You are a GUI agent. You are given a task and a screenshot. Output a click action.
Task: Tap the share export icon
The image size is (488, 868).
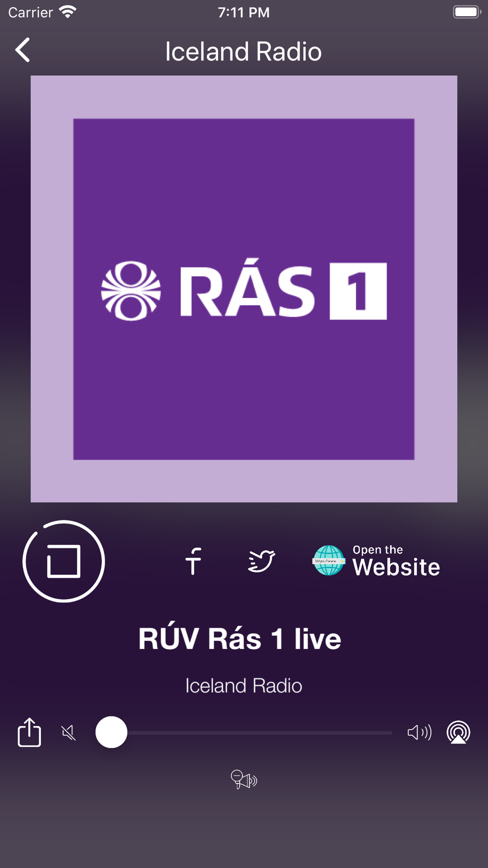tap(29, 732)
